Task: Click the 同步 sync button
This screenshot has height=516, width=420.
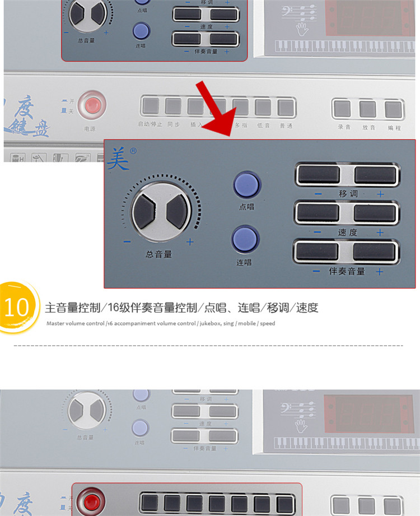Action: 173,106
